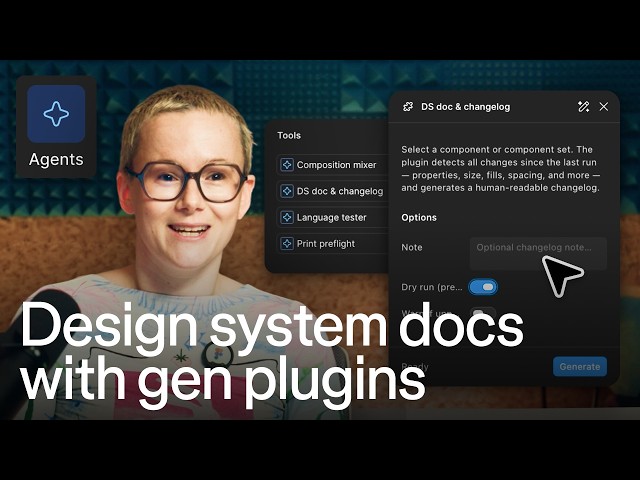Open the Language tester tool
The width and height of the screenshot is (640, 480).
point(333,218)
